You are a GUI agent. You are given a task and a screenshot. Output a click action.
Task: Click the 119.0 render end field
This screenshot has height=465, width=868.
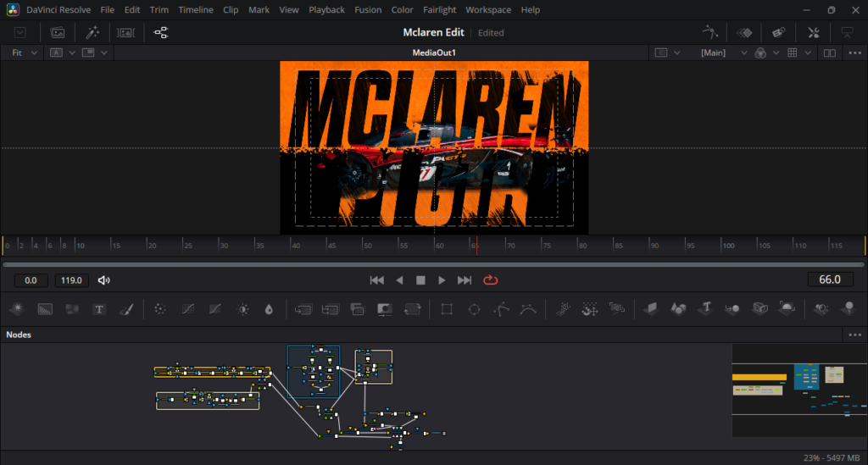tap(71, 280)
